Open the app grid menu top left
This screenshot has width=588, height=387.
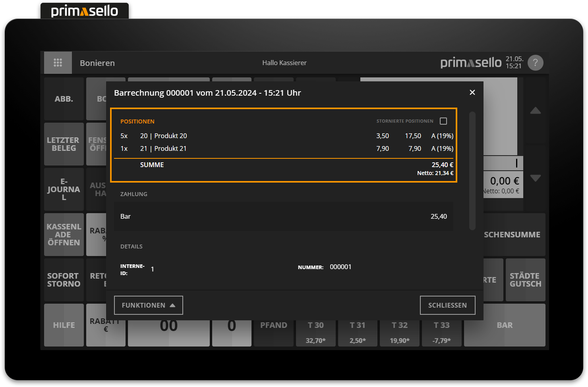click(x=58, y=62)
